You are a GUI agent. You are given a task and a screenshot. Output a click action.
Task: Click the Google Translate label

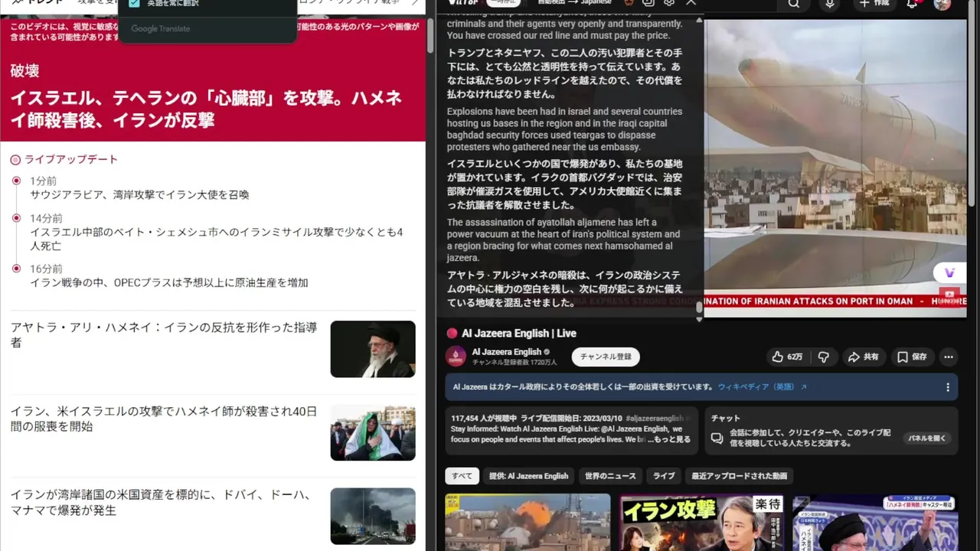point(161,28)
